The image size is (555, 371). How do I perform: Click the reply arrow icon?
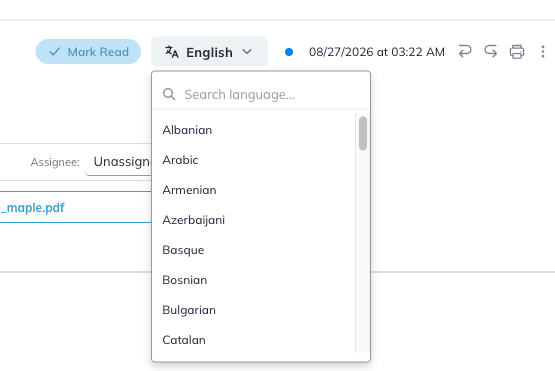(x=465, y=51)
